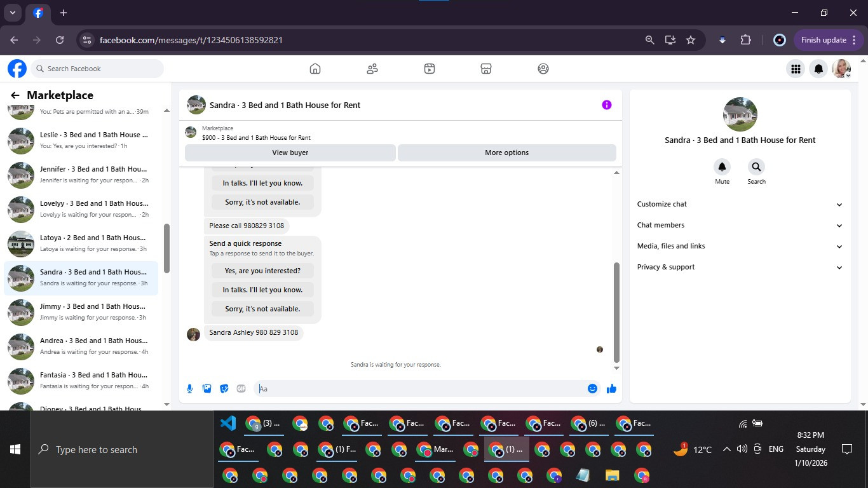Viewport: 868px width, 488px height.
Task: Bookmark this page star icon
Action: click(x=691, y=40)
